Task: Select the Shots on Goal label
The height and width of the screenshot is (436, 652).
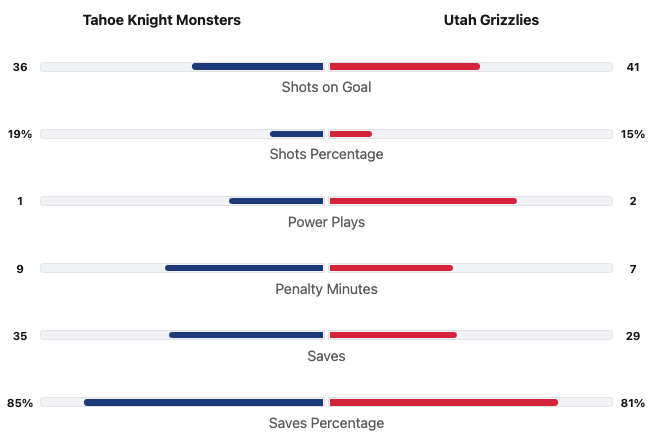Action: point(326,87)
